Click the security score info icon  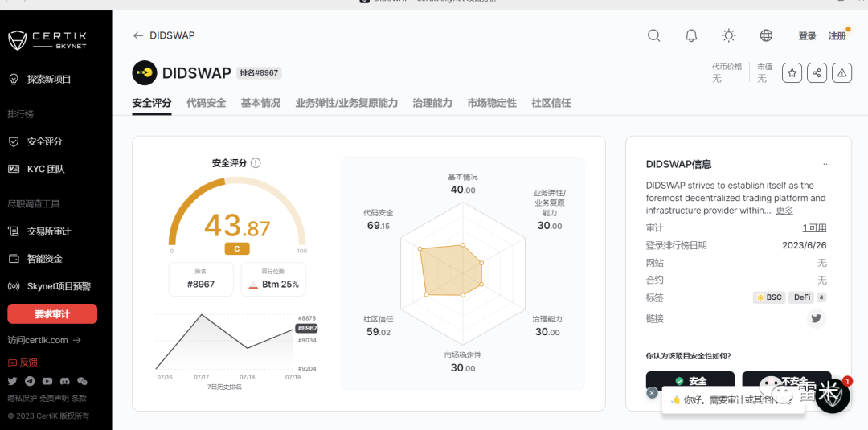click(256, 162)
